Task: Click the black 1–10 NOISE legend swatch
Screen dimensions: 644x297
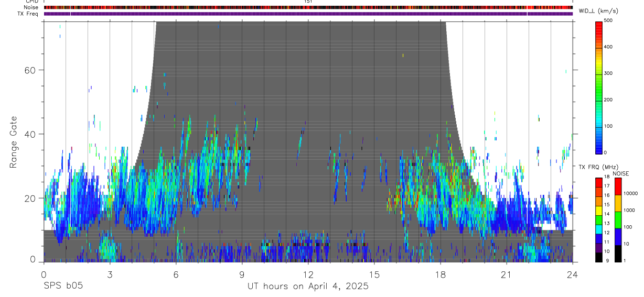Action: [618, 254]
